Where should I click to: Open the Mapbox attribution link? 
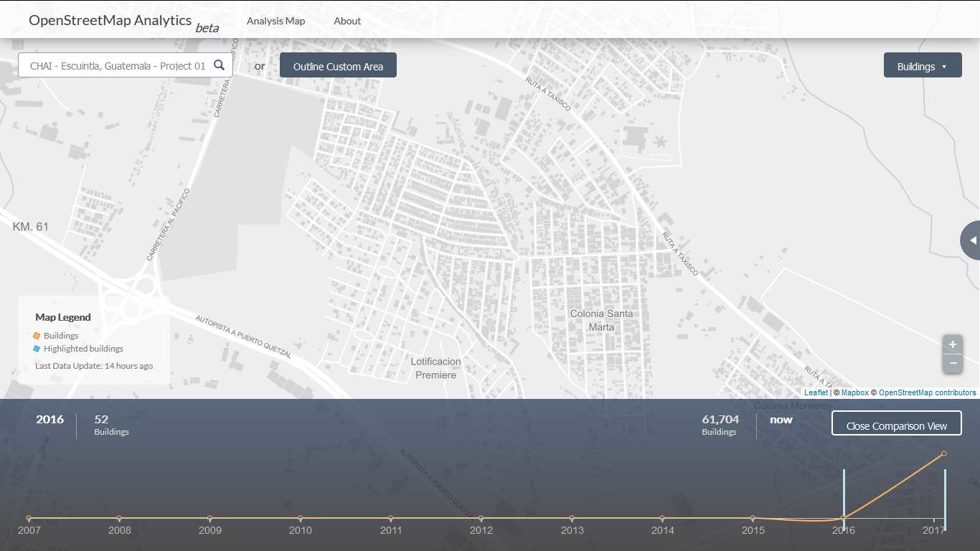point(855,392)
